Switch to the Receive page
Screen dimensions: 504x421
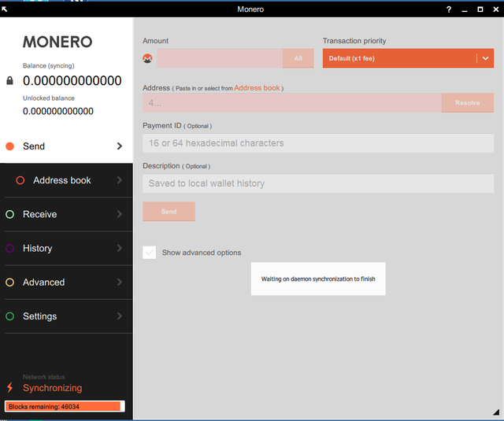coord(66,214)
